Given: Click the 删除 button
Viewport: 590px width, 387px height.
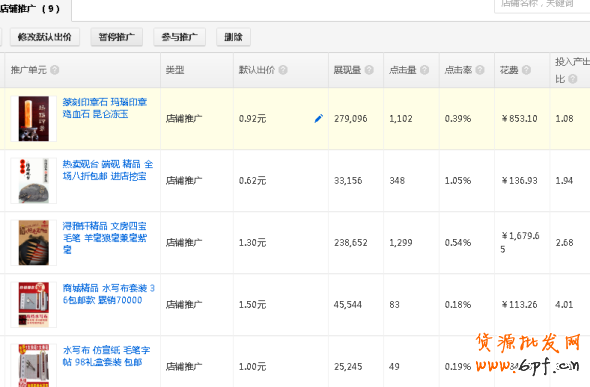Looking at the screenshot, I should pyautogui.click(x=233, y=37).
